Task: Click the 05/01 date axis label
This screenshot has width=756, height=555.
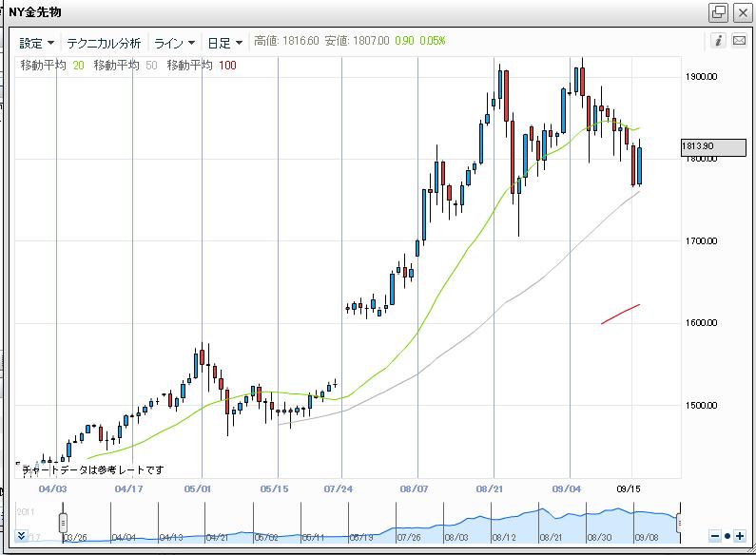Action: pyautogui.click(x=197, y=489)
